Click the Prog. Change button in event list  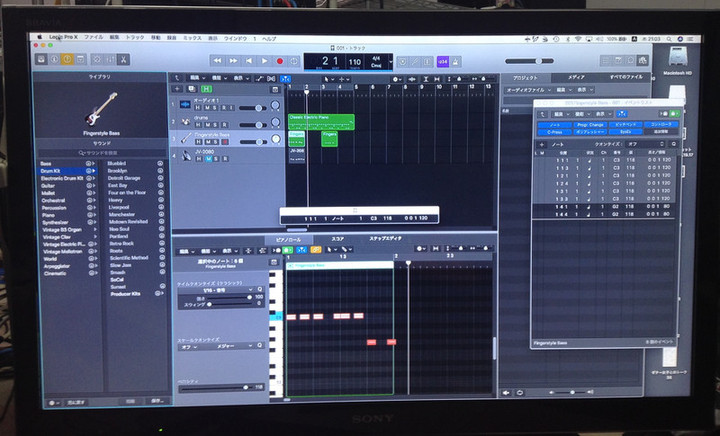pos(590,124)
